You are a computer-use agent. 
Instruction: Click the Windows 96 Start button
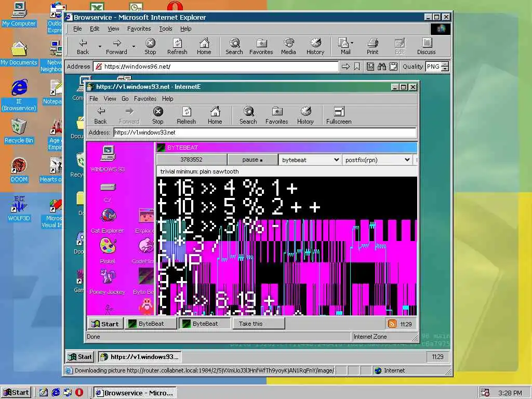[x=80, y=357]
